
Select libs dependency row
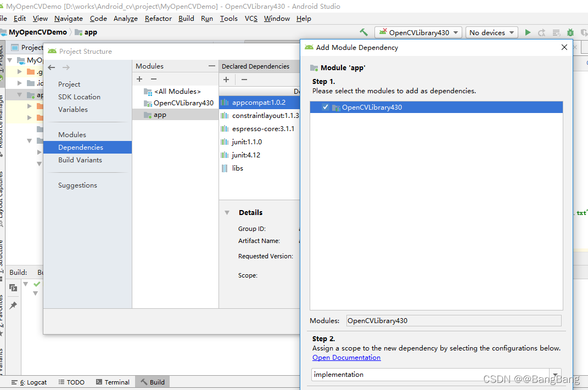pyautogui.click(x=260, y=168)
